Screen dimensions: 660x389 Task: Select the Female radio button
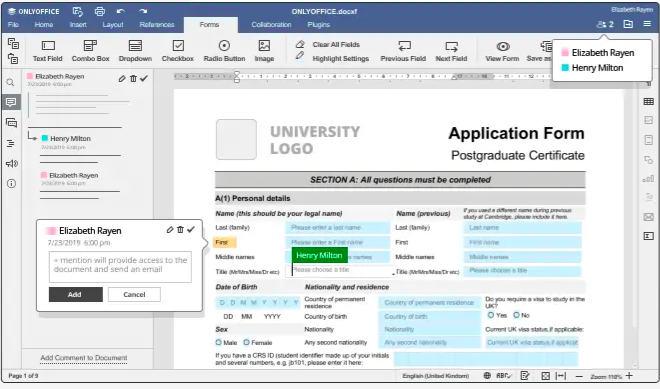pos(247,342)
